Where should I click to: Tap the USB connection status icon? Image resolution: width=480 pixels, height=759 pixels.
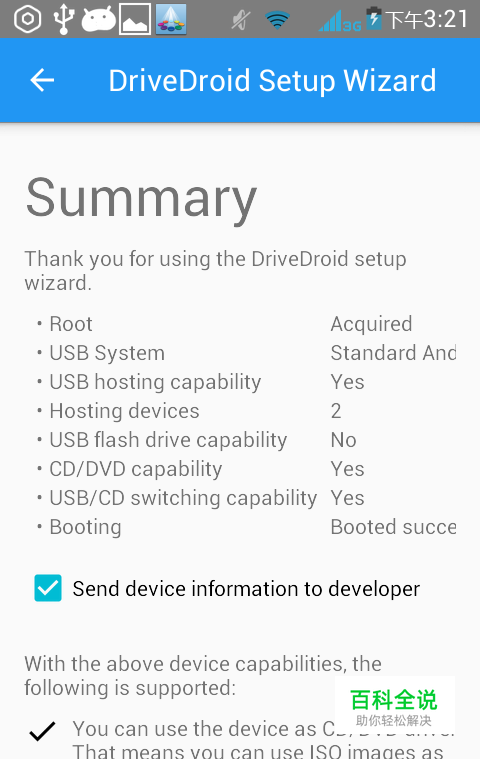(x=63, y=19)
